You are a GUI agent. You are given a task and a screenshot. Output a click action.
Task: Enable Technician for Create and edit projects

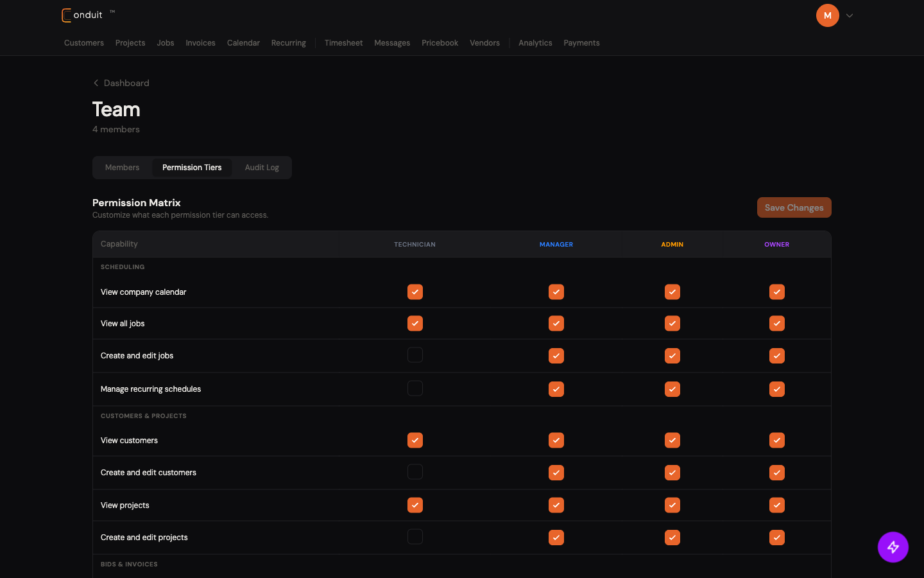click(415, 537)
